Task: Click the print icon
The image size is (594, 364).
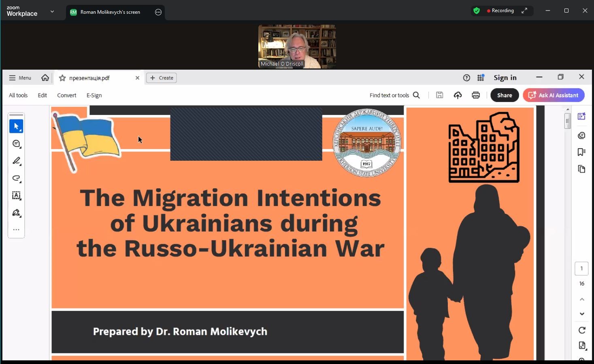Action: coord(476,95)
